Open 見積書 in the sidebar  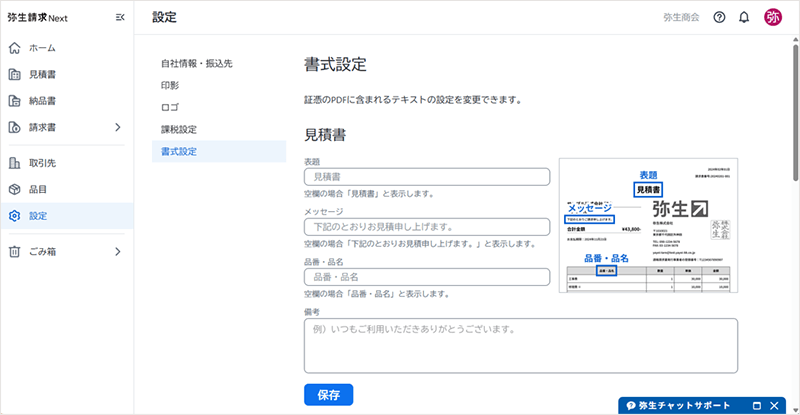(x=42, y=75)
